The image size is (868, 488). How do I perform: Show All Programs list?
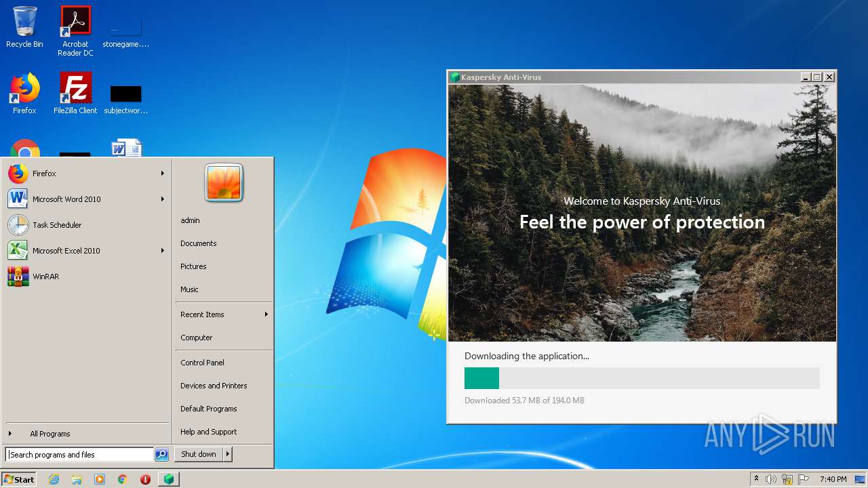click(x=50, y=434)
